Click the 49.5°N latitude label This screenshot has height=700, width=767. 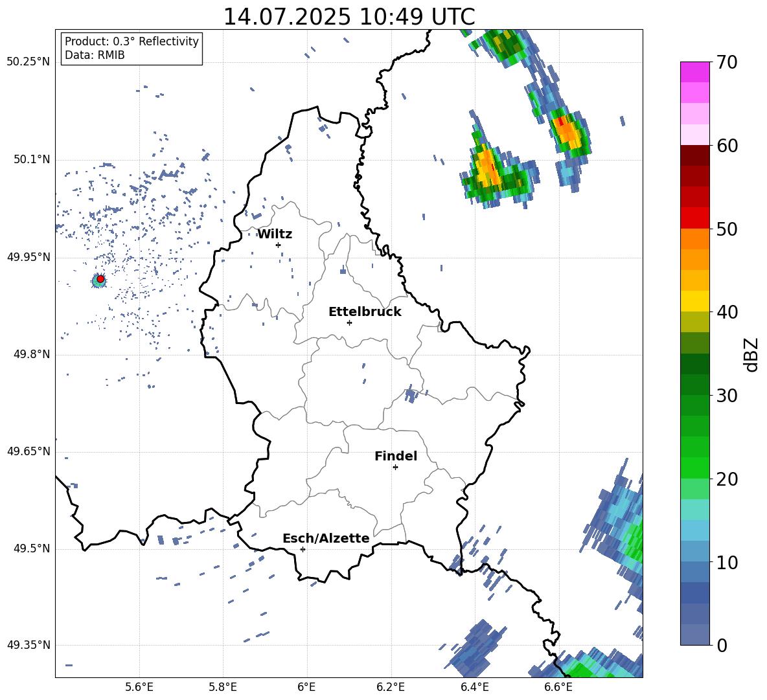31,548
